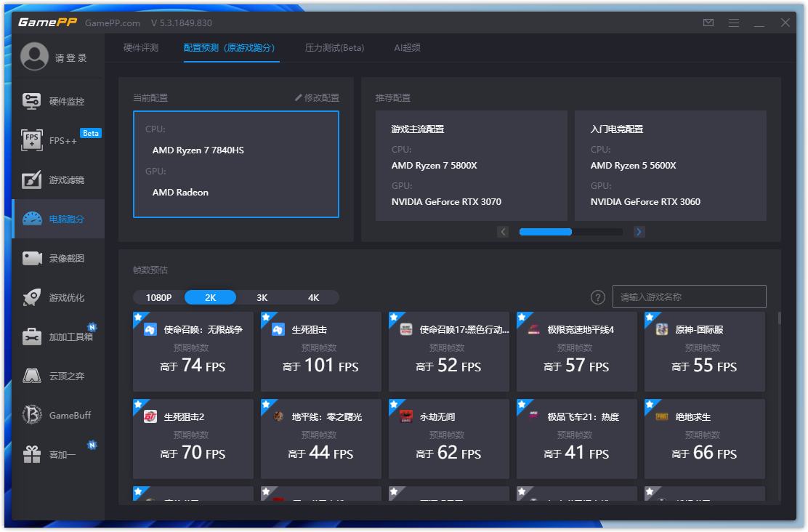Open the mail message icon in title bar
Viewport: 808px width, 532px height.
click(x=708, y=23)
